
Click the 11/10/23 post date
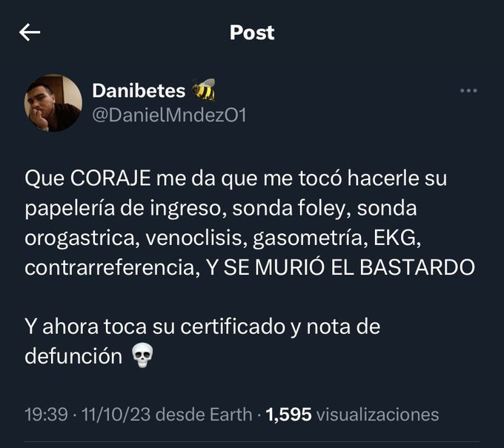click(x=116, y=414)
